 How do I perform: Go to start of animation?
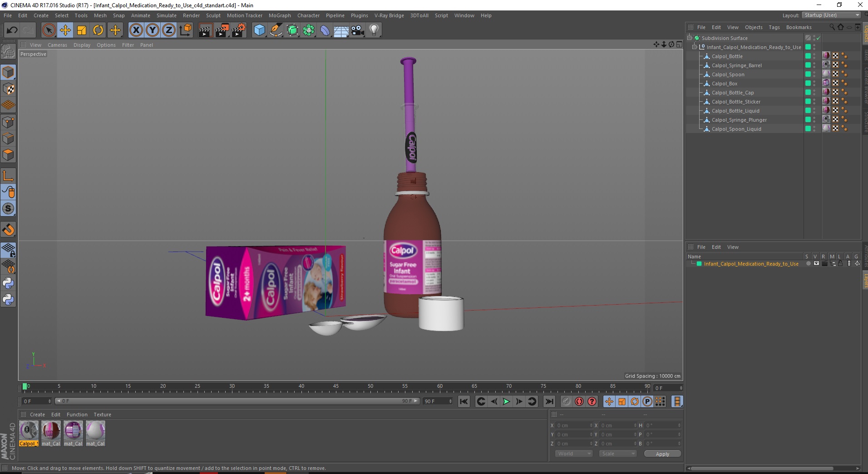[464, 401]
